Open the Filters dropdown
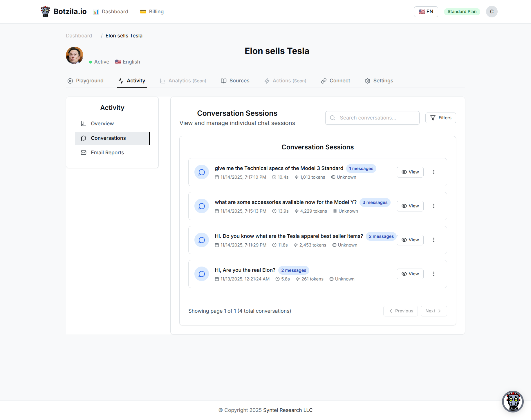531x420 pixels. pos(440,118)
